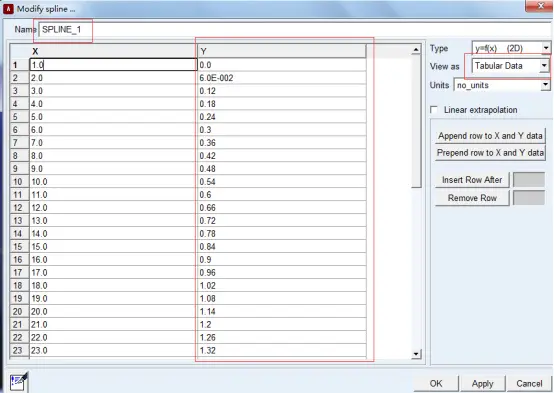Expand the View as Tabular Data dropdown
This screenshot has width=554, height=393.
(544, 66)
